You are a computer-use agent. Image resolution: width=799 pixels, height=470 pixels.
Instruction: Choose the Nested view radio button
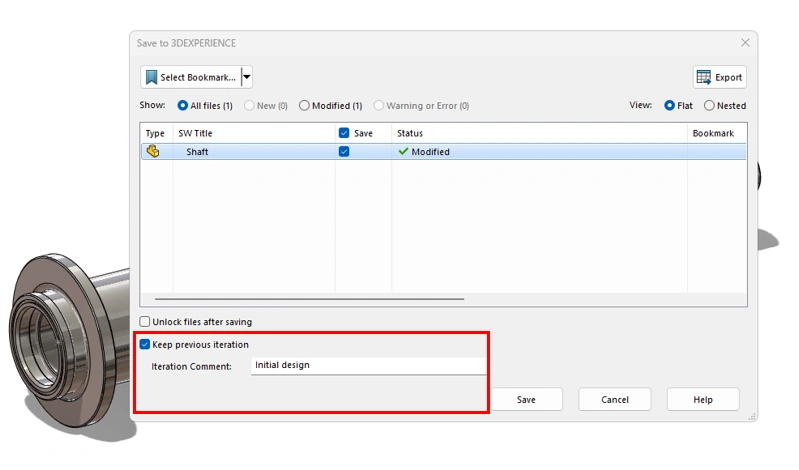pyautogui.click(x=709, y=106)
